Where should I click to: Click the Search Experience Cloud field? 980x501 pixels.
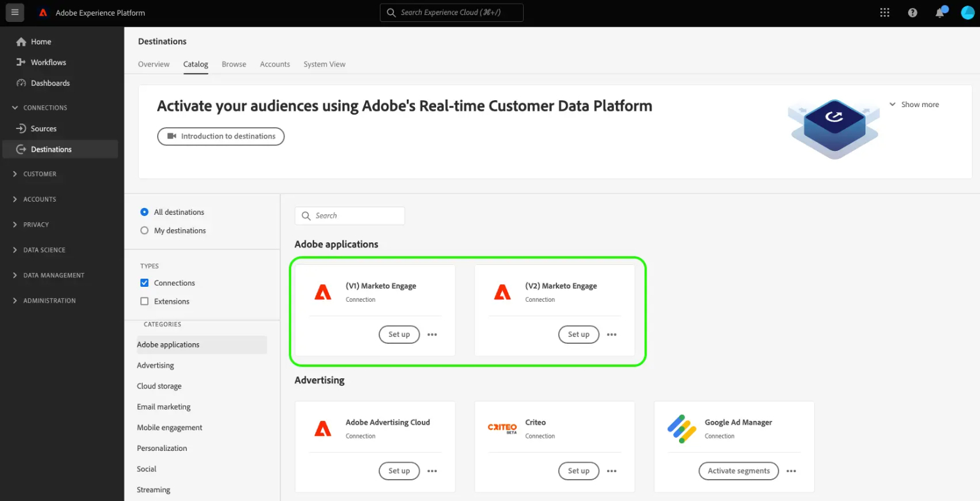(452, 13)
